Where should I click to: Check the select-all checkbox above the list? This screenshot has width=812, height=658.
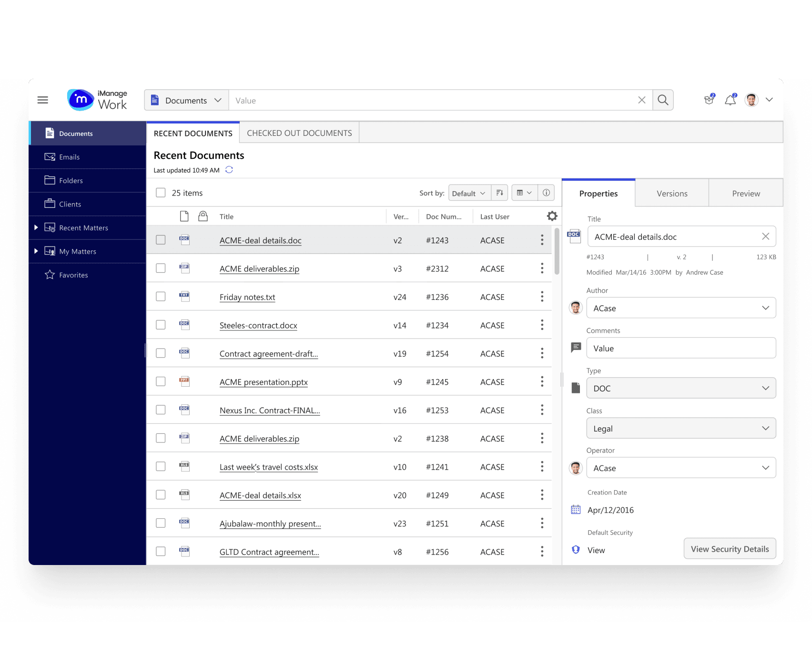coord(161,193)
